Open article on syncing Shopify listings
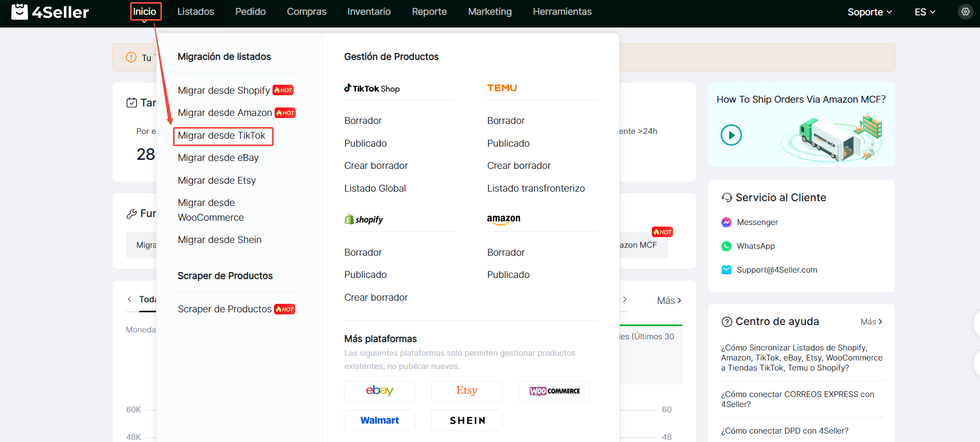 tap(802, 358)
